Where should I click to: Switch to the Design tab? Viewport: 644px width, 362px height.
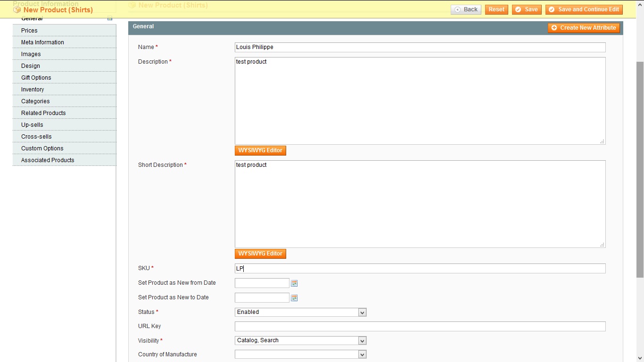[x=64, y=66]
